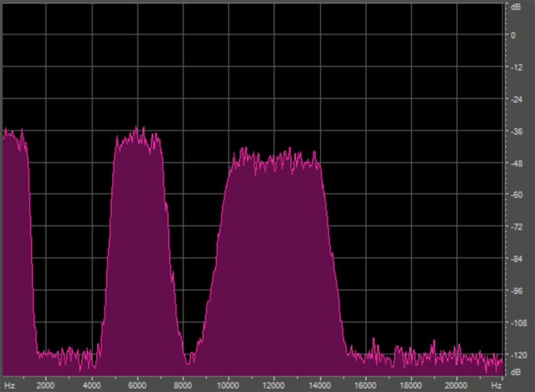Screen dimensions: 535x392
Task: Click the 8000 Hz frequency axis label
Action: point(183,386)
